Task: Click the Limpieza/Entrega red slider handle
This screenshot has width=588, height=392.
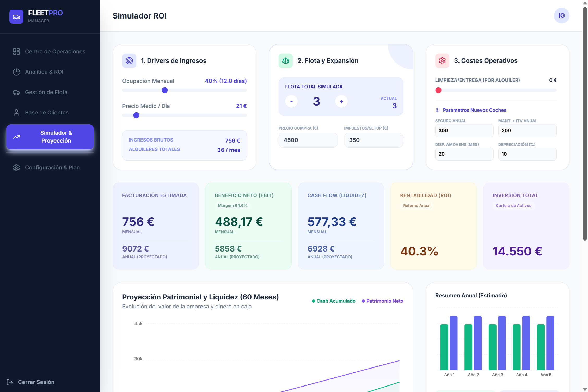Action: pyautogui.click(x=438, y=90)
